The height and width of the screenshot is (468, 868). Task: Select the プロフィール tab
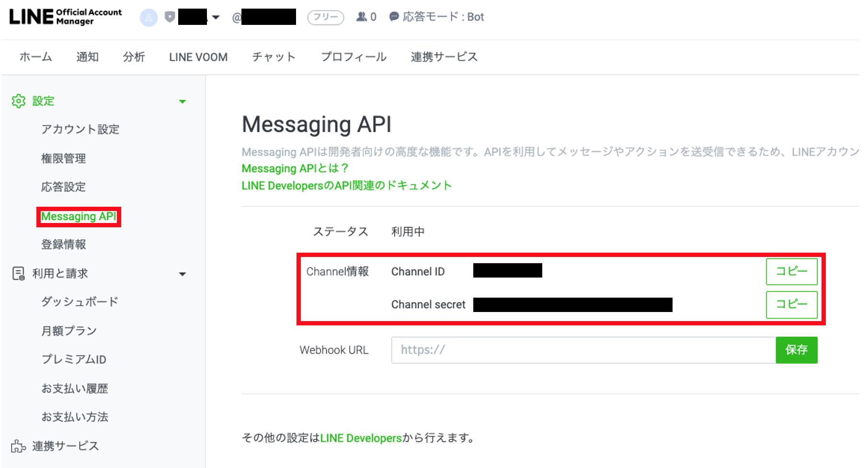coord(354,57)
